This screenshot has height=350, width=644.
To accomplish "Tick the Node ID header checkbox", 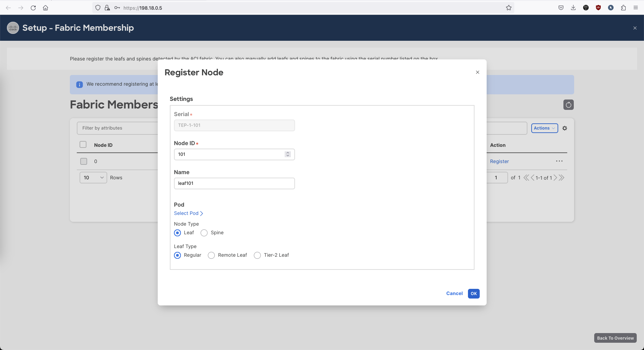I will pos(83,145).
